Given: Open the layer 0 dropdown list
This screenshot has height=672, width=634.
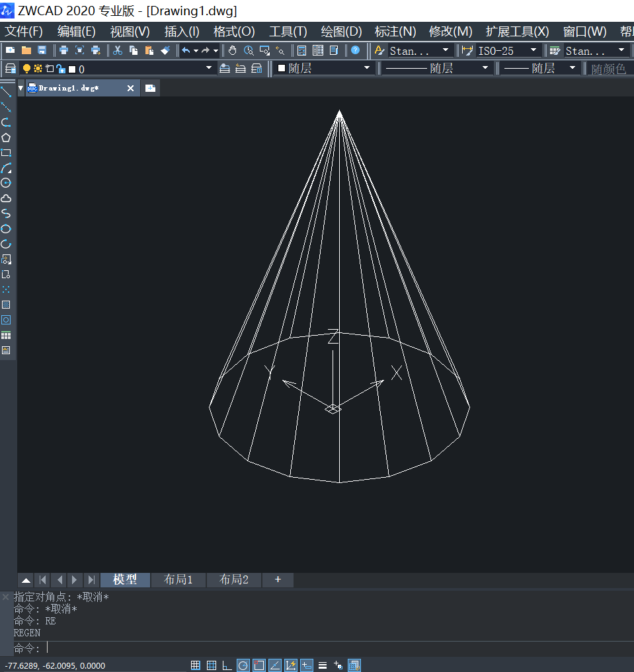Looking at the screenshot, I should [209, 68].
